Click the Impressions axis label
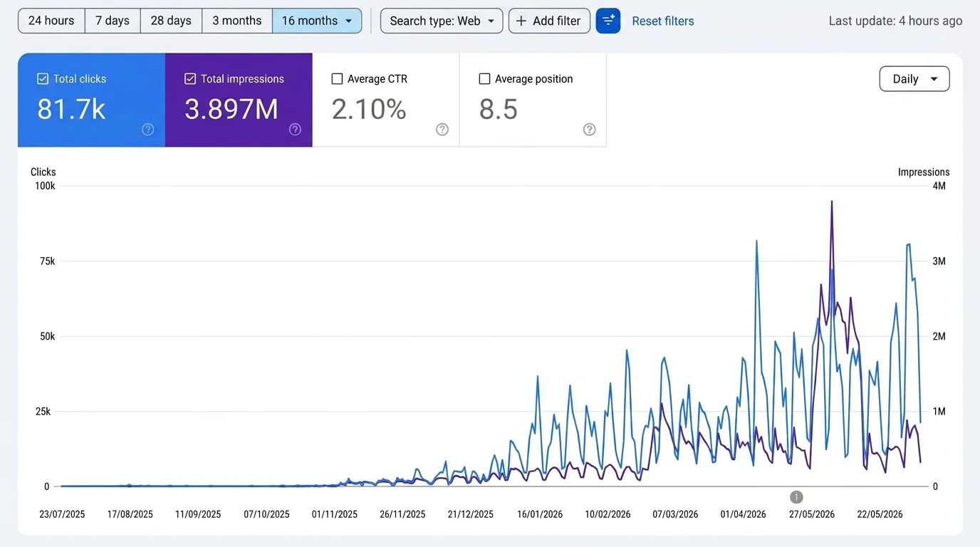 pos(924,172)
